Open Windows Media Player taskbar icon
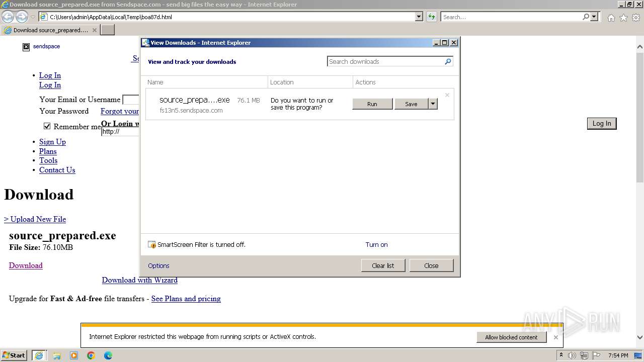 (74, 355)
